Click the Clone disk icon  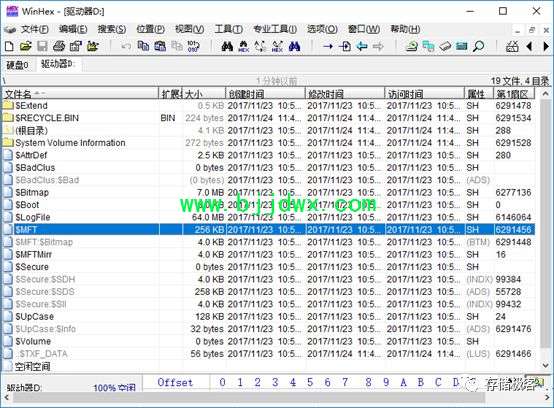[x=428, y=46]
